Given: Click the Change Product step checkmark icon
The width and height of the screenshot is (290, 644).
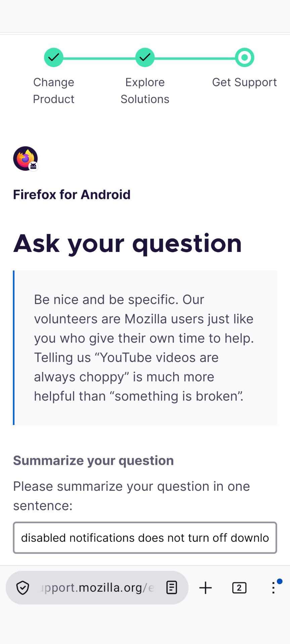Looking at the screenshot, I should pyautogui.click(x=54, y=58).
